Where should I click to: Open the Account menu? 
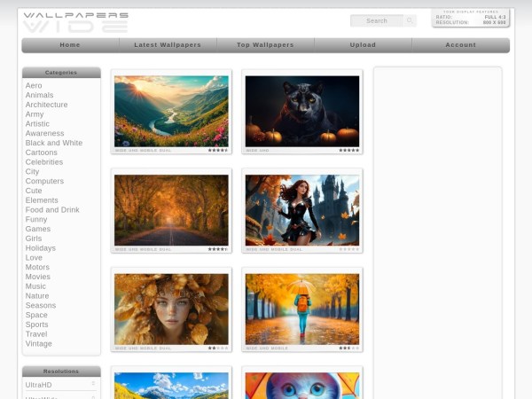[x=460, y=45]
